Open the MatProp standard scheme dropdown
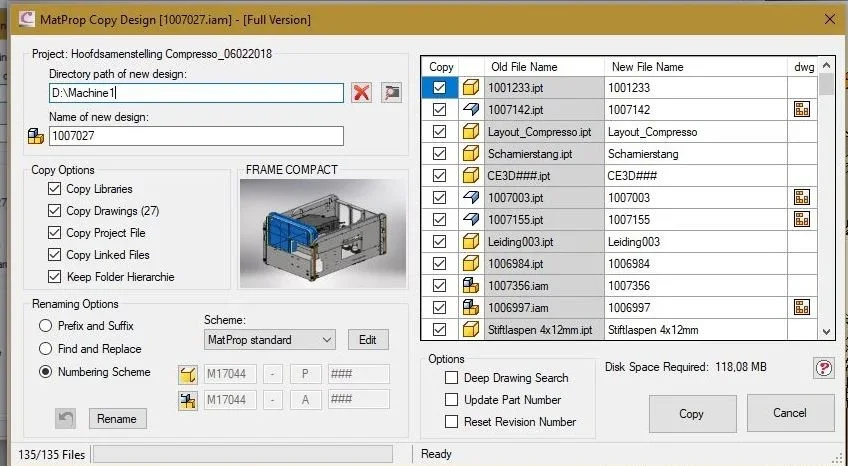Screen dimensions: 848x466 coord(270,340)
